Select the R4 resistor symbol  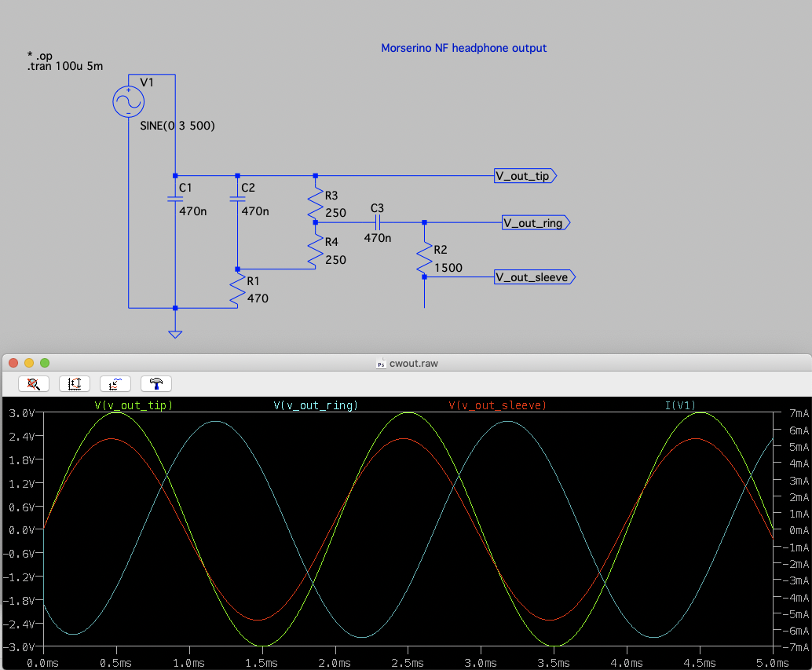point(316,251)
